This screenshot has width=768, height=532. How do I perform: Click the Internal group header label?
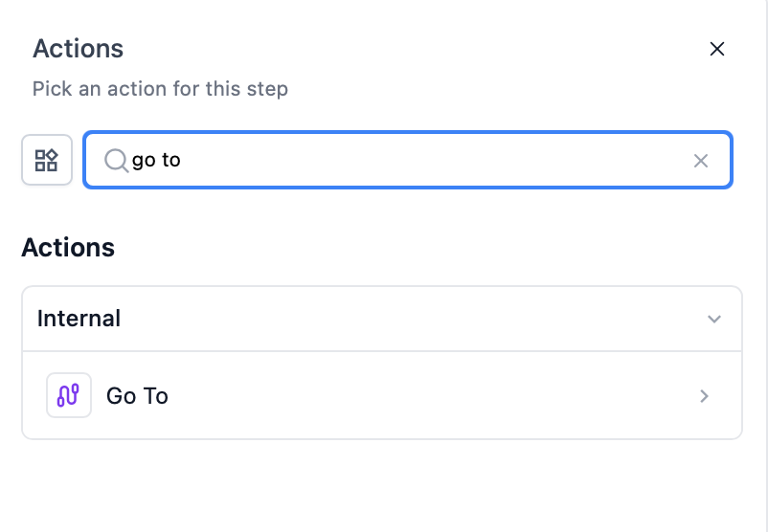(79, 319)
